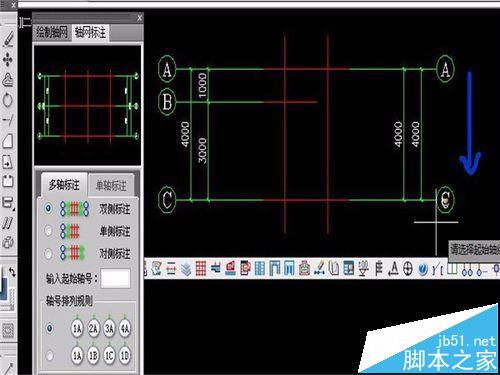The image size is (500, 375).
Task: Switch to the 轴网标注 tab
Action: [x=90, y=33]
